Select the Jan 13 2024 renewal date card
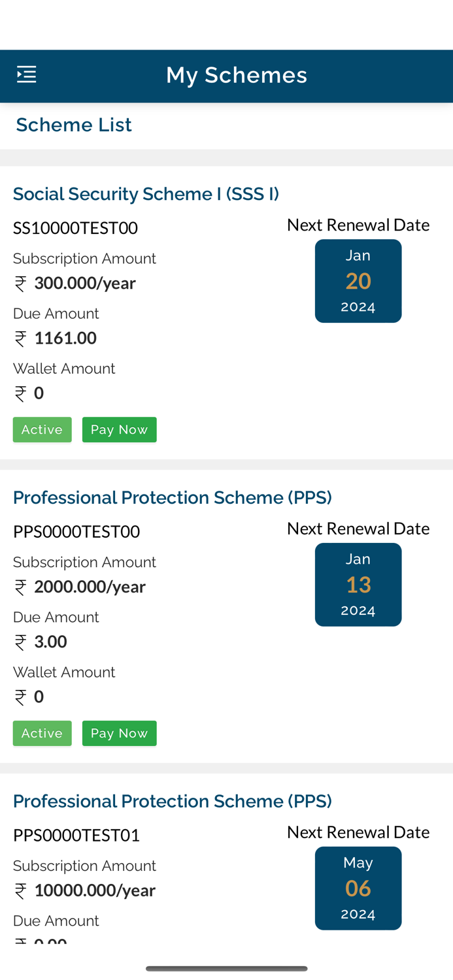Viewport: 453px width, 980px height. (358, 585)
